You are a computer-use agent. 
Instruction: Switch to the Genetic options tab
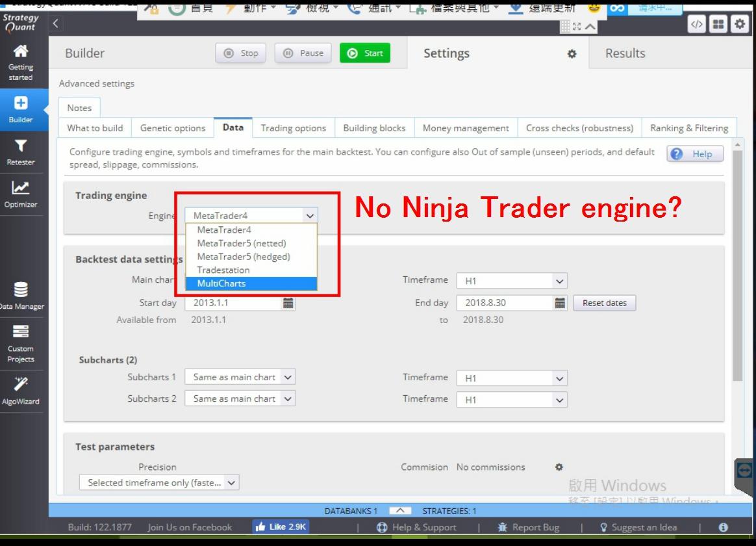[x=173, y=128]
